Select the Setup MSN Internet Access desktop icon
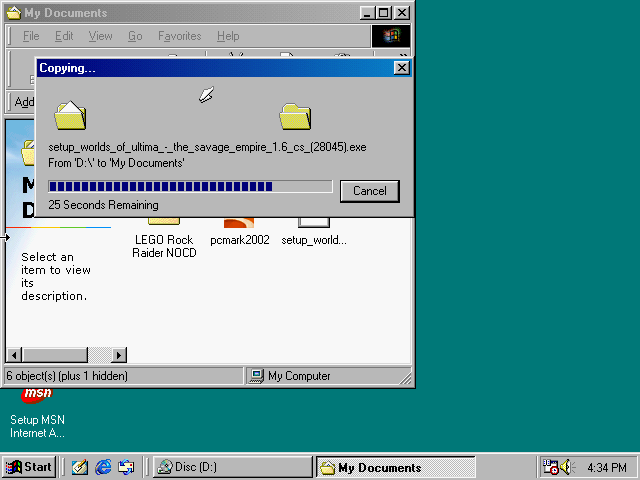The image size is (640, 480). pos(37,412)
